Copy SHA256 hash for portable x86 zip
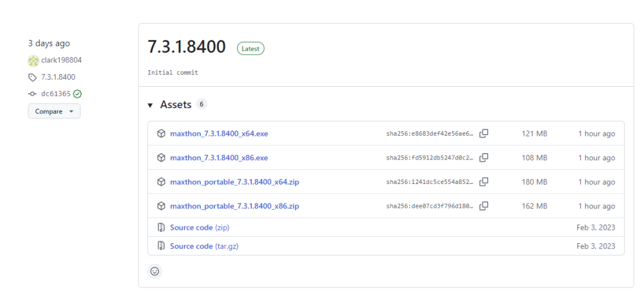 tap(484, 206)
